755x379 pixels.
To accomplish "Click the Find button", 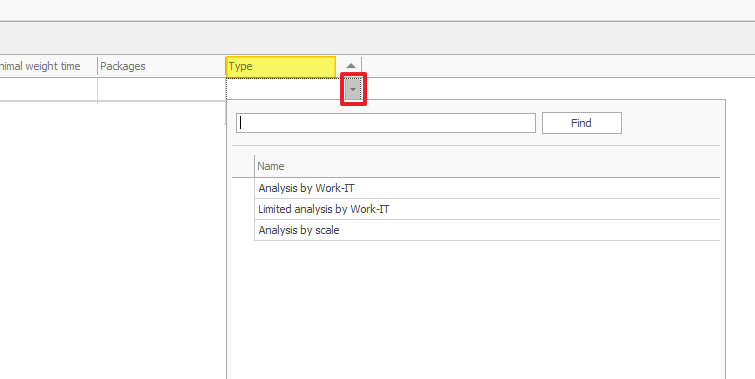I will pos(582,123).
